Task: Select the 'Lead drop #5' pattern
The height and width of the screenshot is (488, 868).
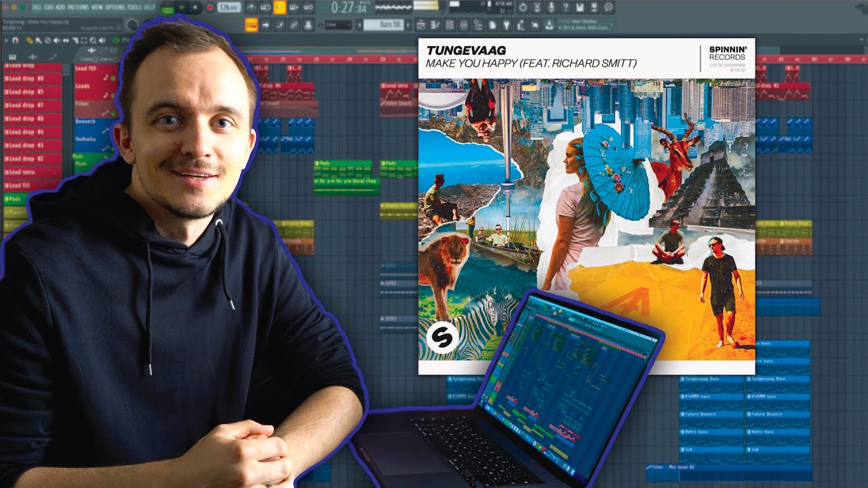Action: click(x=33, y=92)
